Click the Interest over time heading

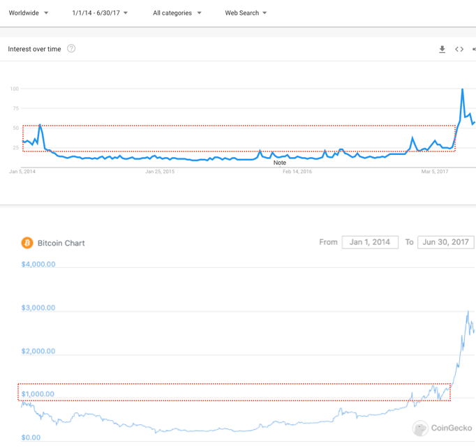coord(34,49)
